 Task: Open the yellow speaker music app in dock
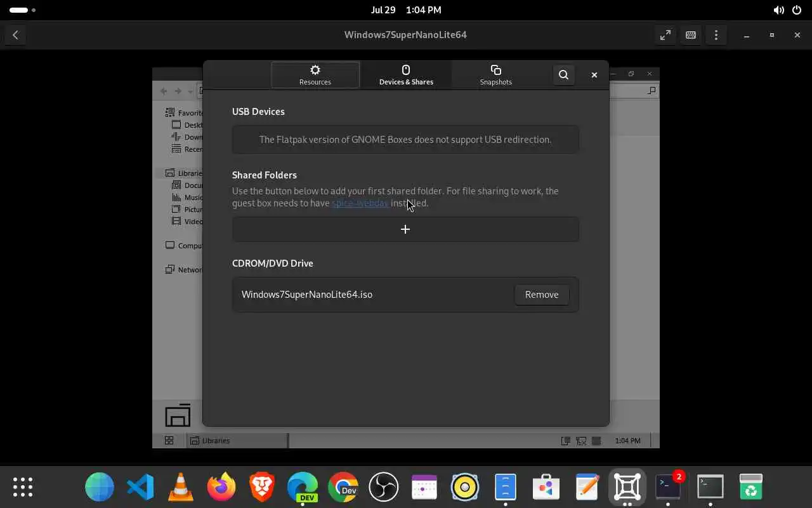point(465,487)
